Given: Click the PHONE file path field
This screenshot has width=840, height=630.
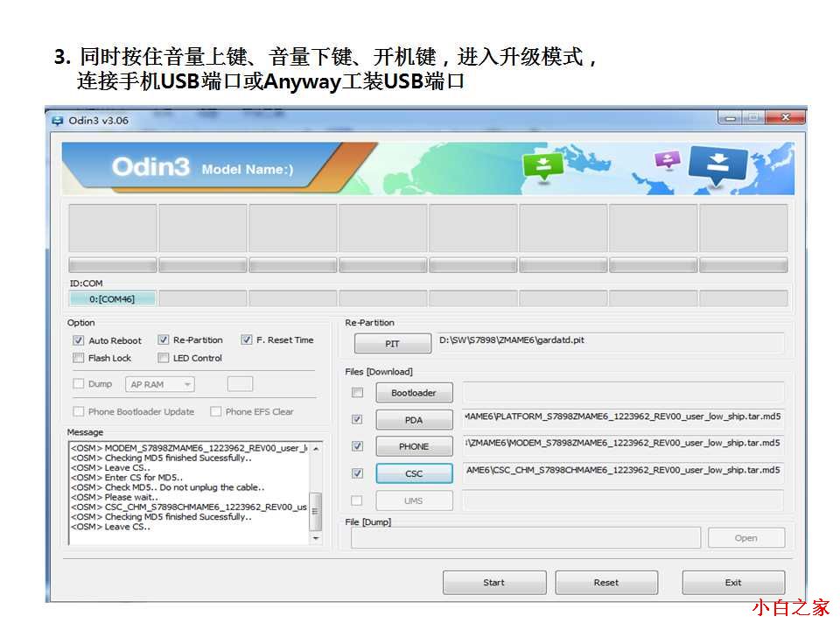Looking at the screenshot, I should 624,445.
